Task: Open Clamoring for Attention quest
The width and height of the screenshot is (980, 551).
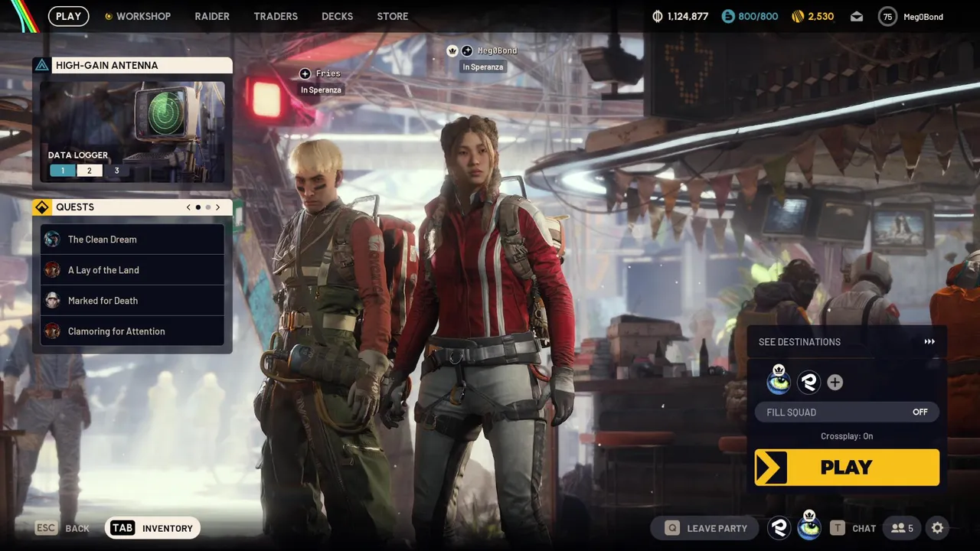Action: click(132, 331)
